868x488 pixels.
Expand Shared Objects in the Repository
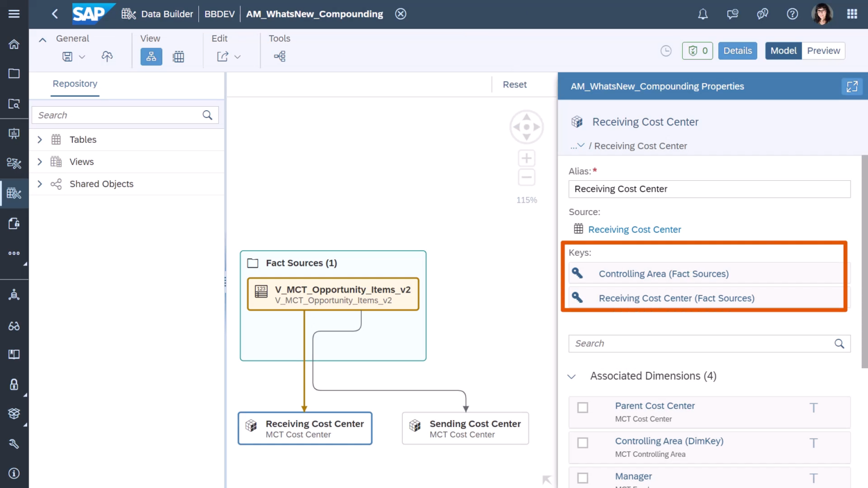click(x=39, y=184)
